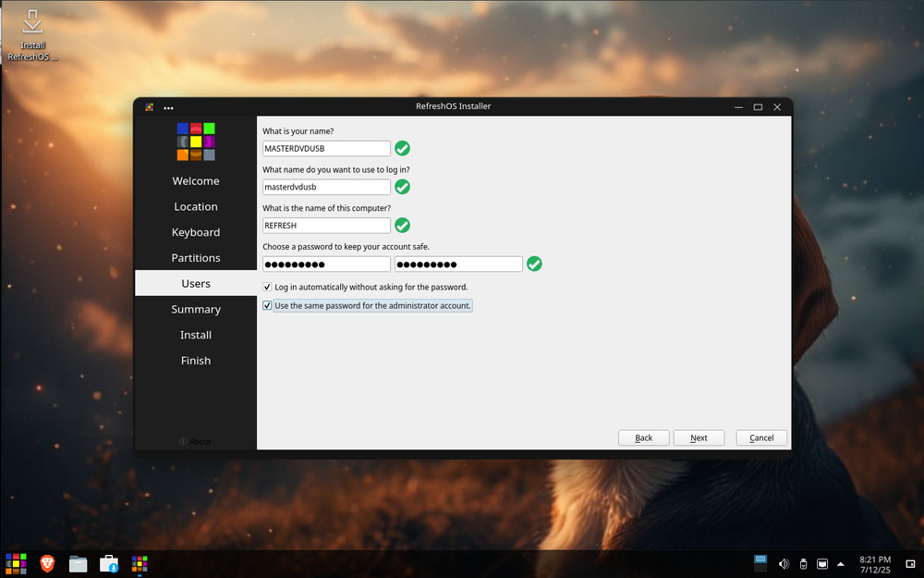
Task: Click the first password field
Action: pos(326,264)
